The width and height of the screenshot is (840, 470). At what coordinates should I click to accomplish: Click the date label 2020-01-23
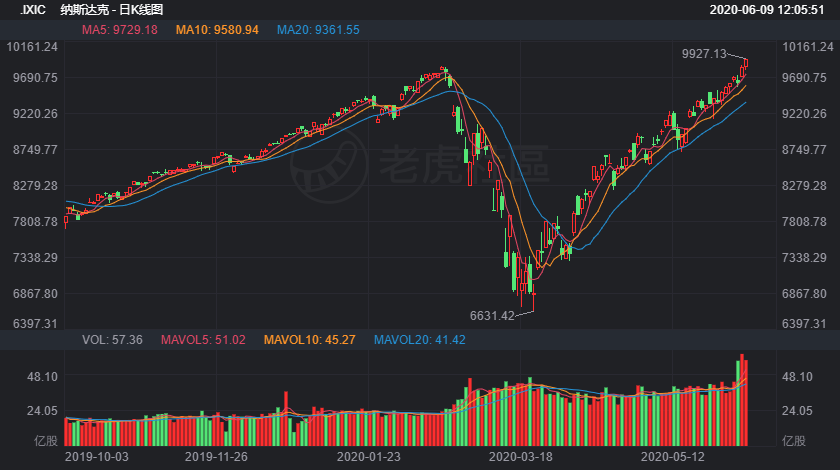[x=369, y=457]
